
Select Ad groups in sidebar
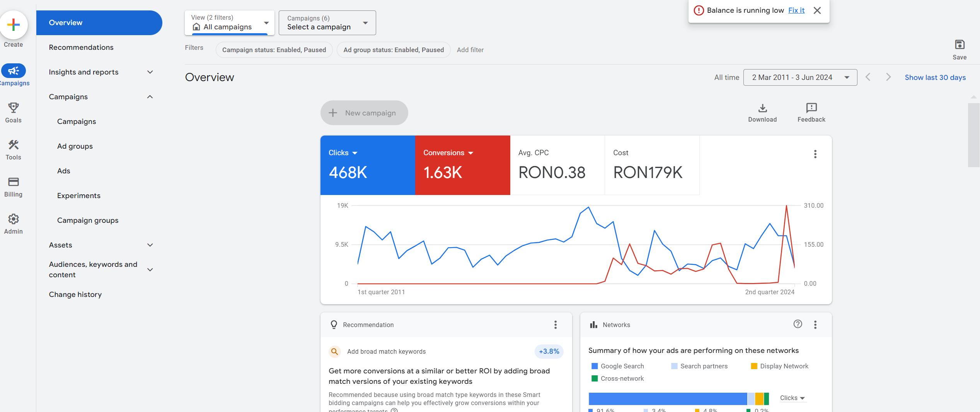[75, 146]
